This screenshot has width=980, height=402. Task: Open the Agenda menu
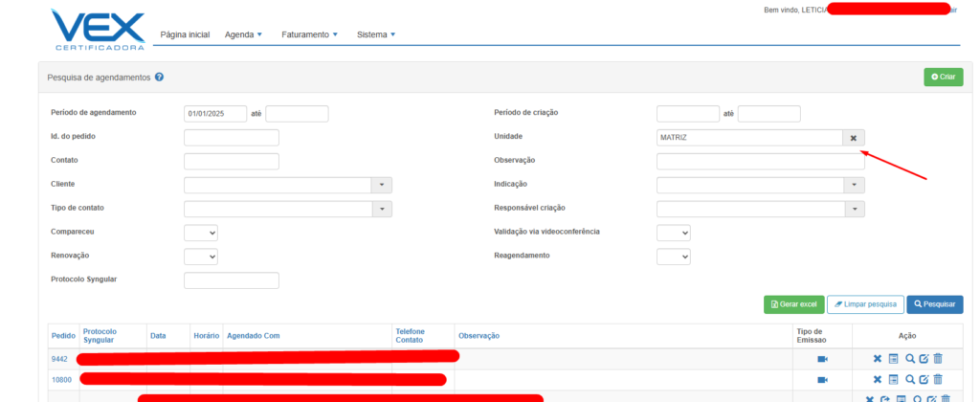click(243, 35)
